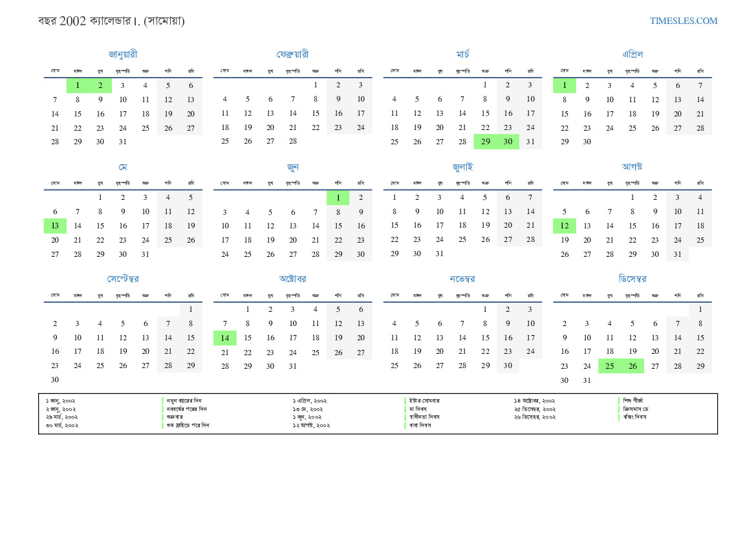The height and width of the screenshot is (535, 756).
Task: Click highlighted date 14 in অক্টোবর
Action: click(x=224, y=338)
